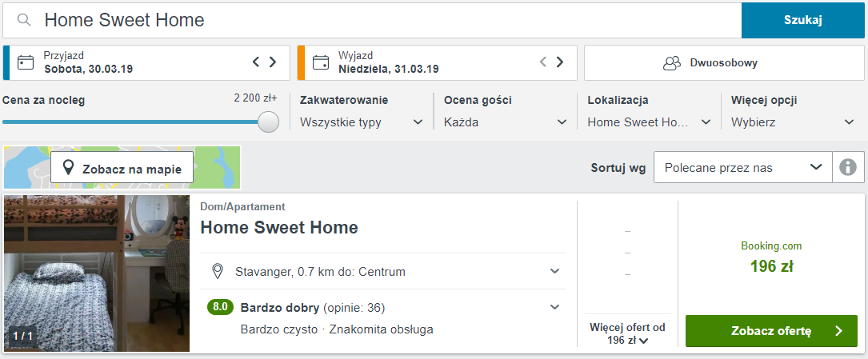The width and height of the screenshot is (868, 359).
Task: Click the green Zobacz ofertę button
Action: tap(771, 331)
